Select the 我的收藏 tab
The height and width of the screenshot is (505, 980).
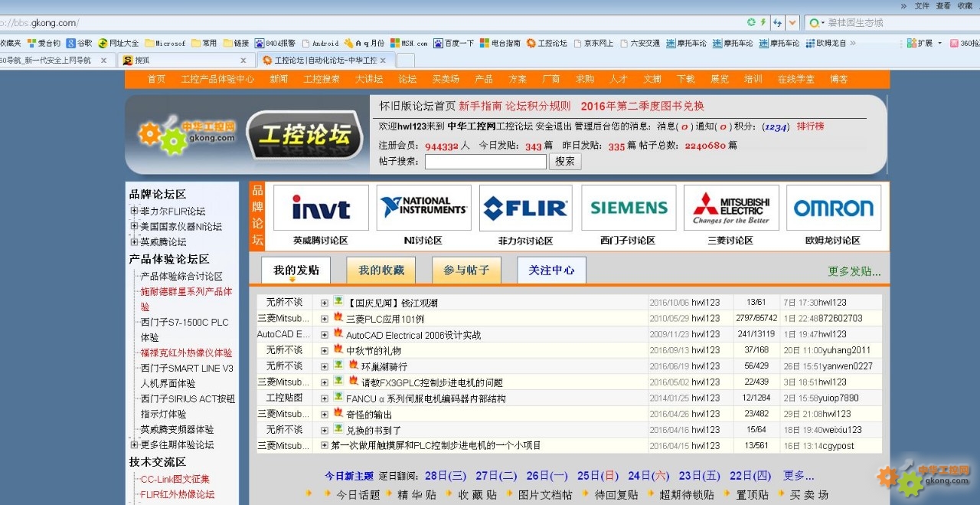tap(381, 270)
